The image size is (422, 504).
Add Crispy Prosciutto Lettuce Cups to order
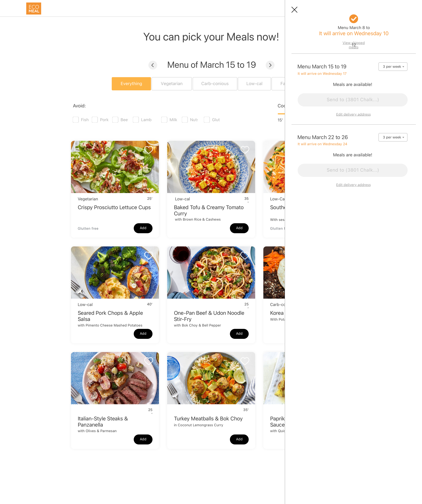pyautogui.click(x=143, y=228)
